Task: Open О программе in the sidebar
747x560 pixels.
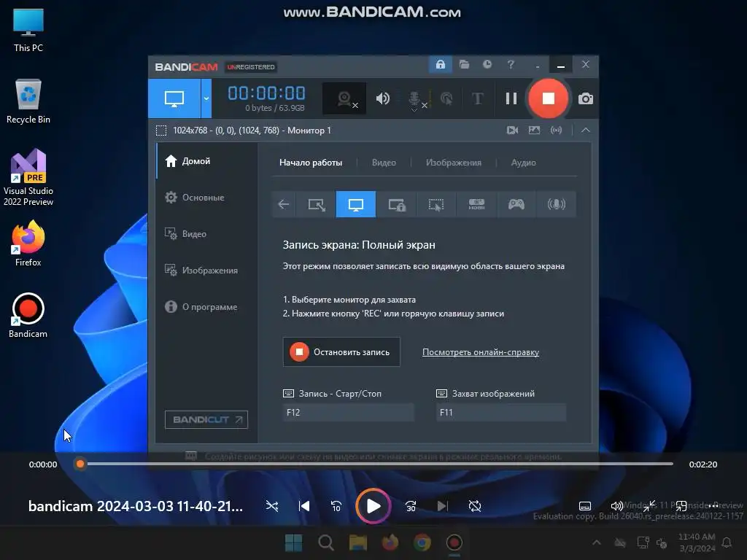Action: click(206, 307)
